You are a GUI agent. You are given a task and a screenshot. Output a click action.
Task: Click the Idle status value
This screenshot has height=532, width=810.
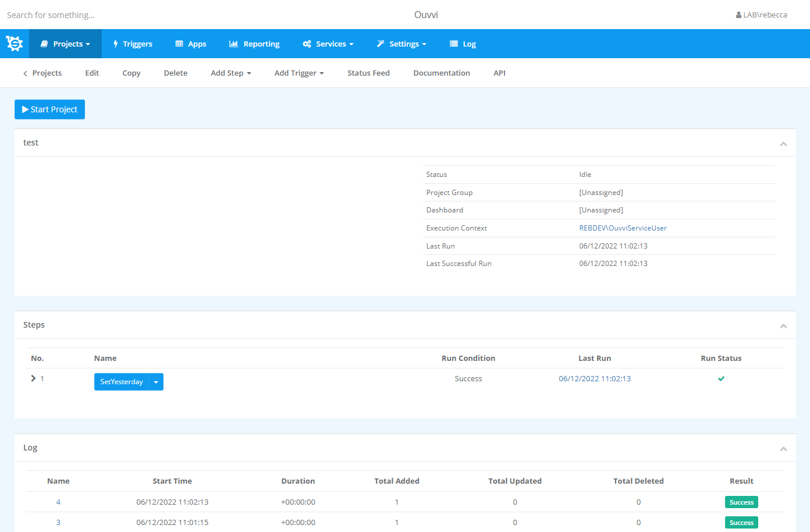[585, 175]
